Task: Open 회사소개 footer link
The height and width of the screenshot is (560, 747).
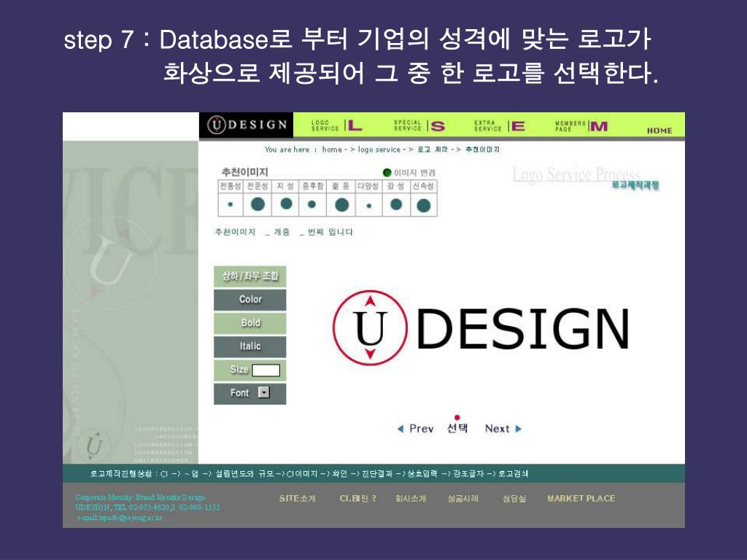Action: point(411,499)
